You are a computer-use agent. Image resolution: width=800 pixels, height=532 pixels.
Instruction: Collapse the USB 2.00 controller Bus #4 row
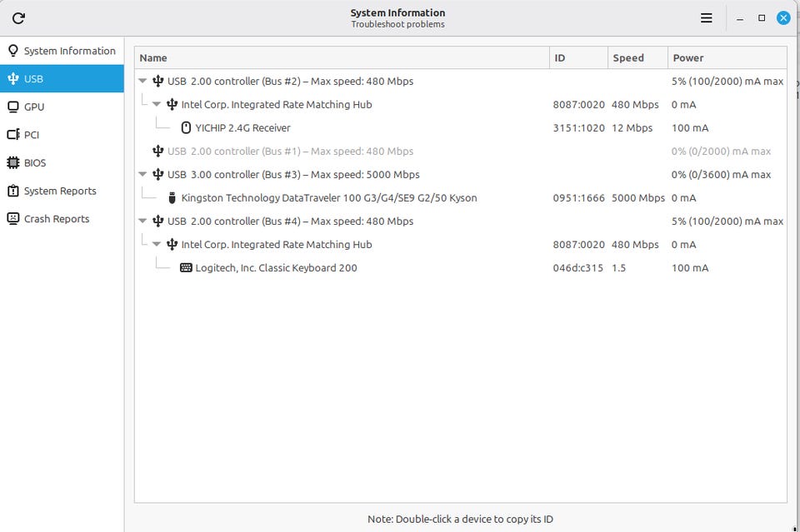pyautogui.click(x=142, y=221)
